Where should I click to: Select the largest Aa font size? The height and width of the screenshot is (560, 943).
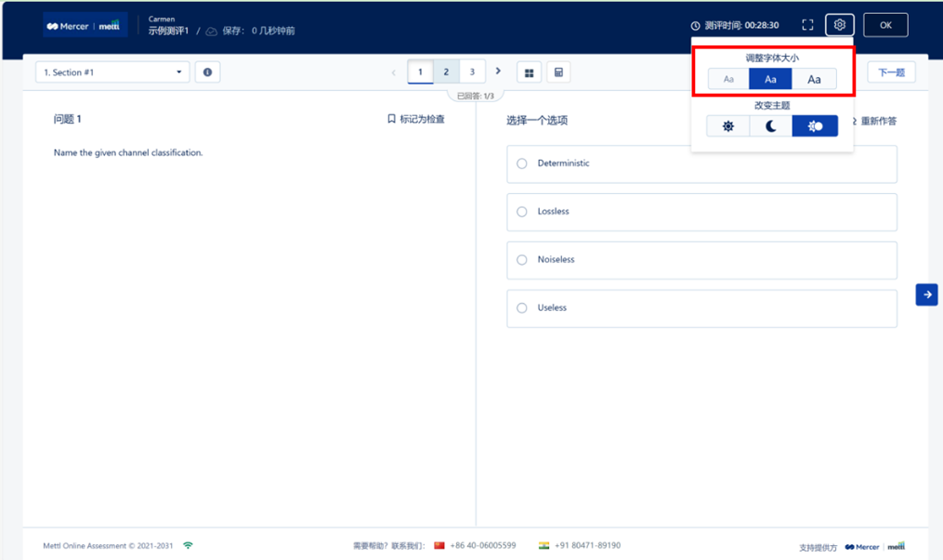pos(814,80)
